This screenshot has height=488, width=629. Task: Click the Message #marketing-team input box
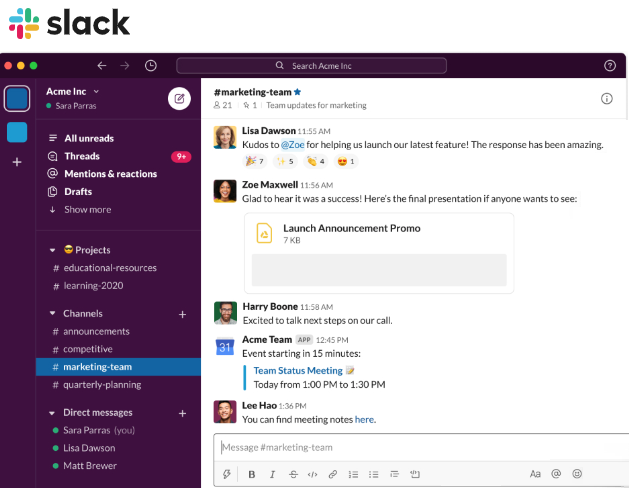point(421,447)
